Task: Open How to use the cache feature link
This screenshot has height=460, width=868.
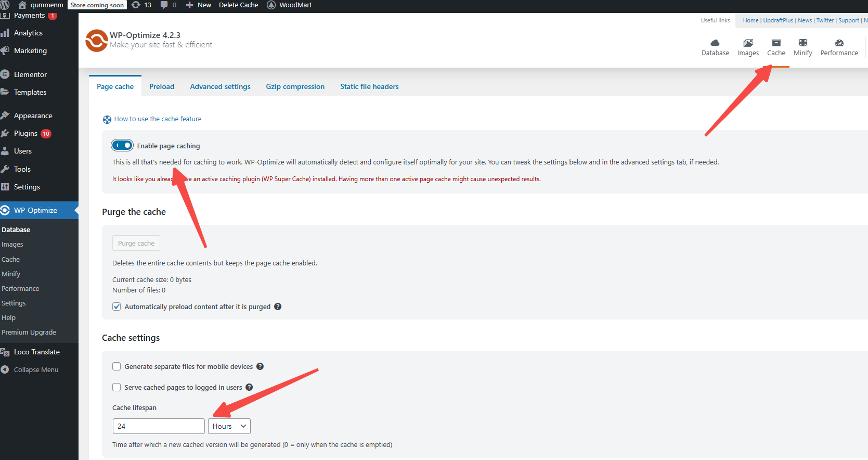Action: [158, 119]
